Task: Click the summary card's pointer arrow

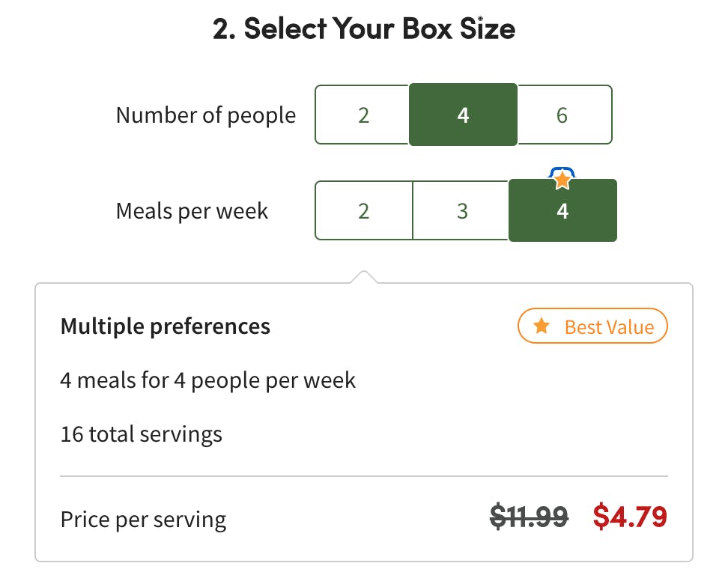Action: pyautogui.click(x=364, y=276)
